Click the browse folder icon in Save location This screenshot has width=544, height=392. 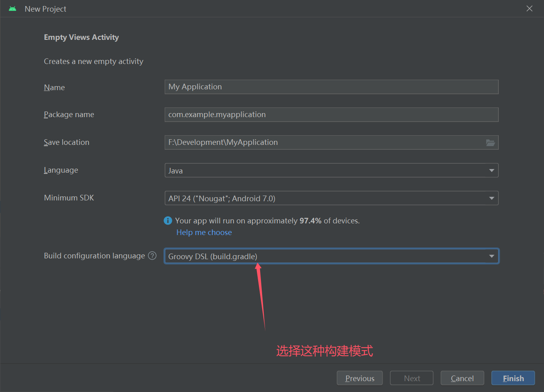(x=490, y=142)
